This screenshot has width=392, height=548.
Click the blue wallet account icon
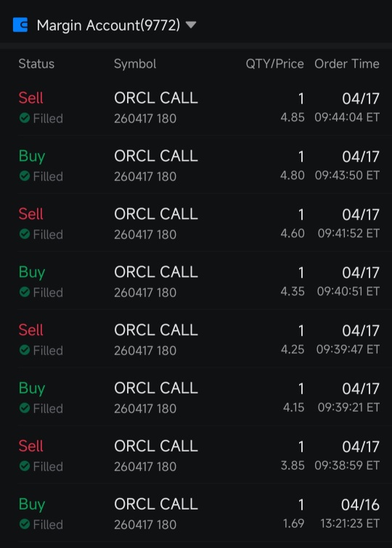20,25
